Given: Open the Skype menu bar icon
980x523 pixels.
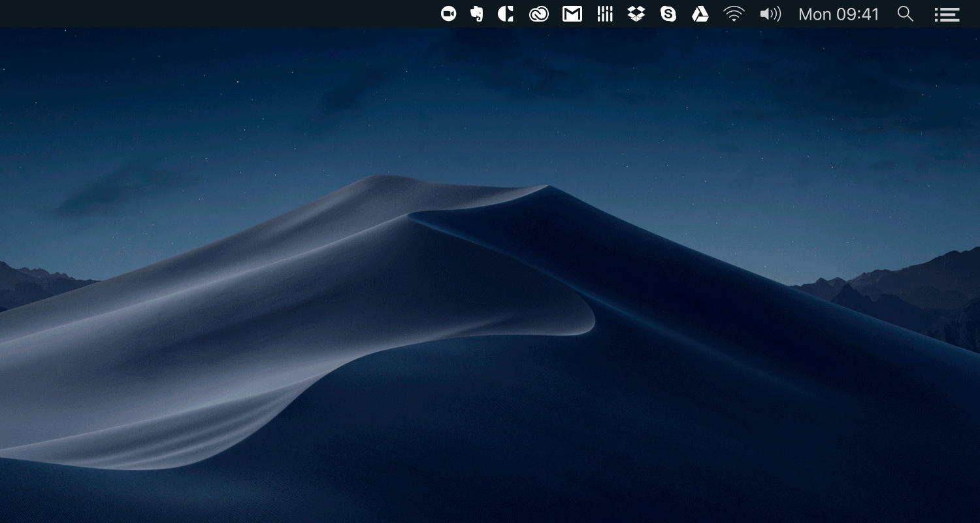Looking at the screenshot, I should [668, 14].
